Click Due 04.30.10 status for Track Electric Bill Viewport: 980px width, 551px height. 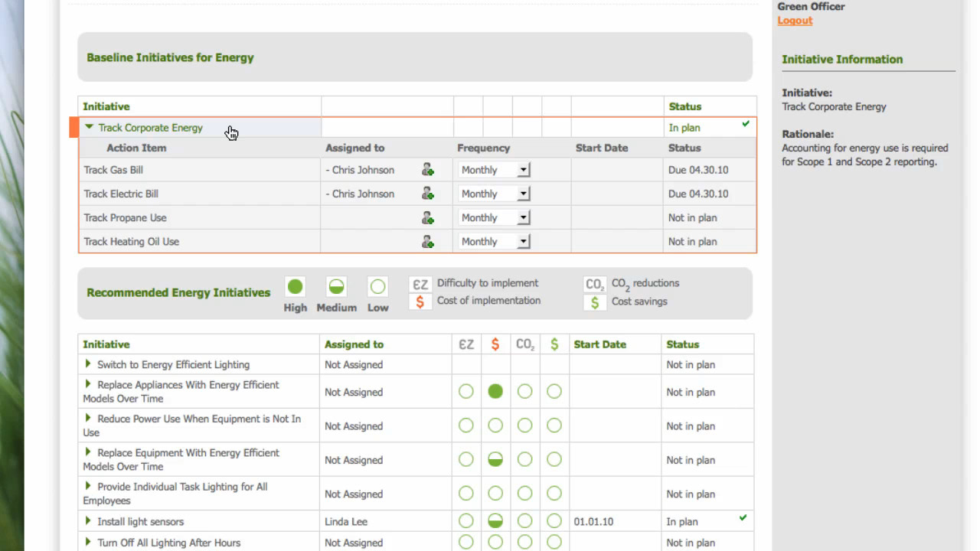click(x=698, y=194)
